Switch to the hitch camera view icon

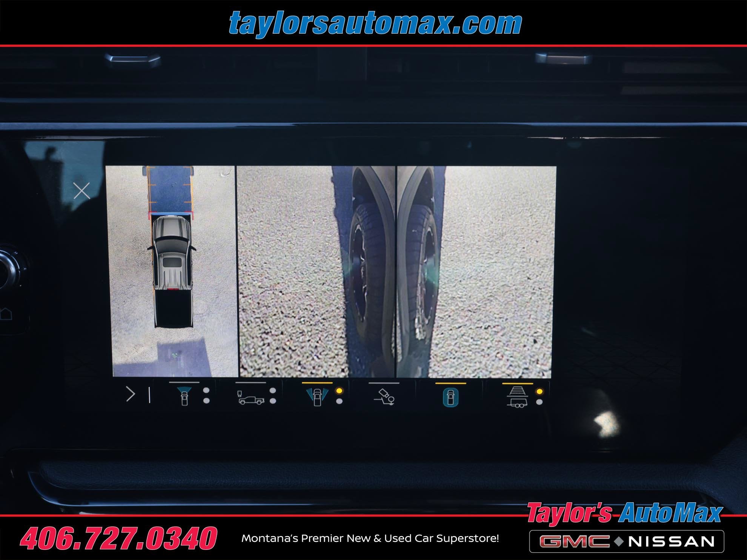pos(384,397)
